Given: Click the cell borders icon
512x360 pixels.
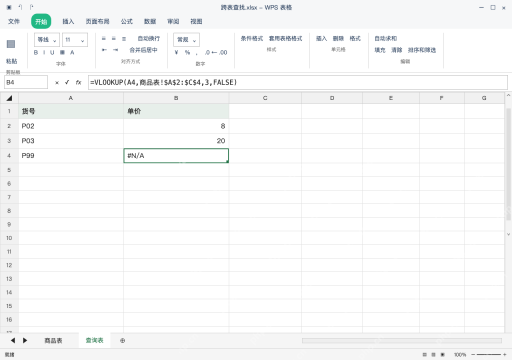Looking at the screenshot, I should [x=62, y=52].
